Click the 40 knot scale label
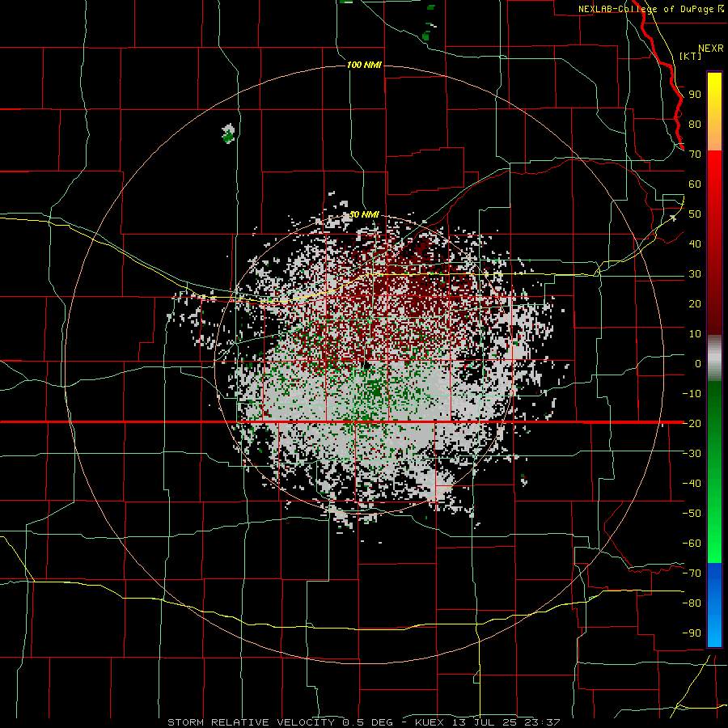The width and height of the screenshot is (728, 728). [x=695, y=244]
